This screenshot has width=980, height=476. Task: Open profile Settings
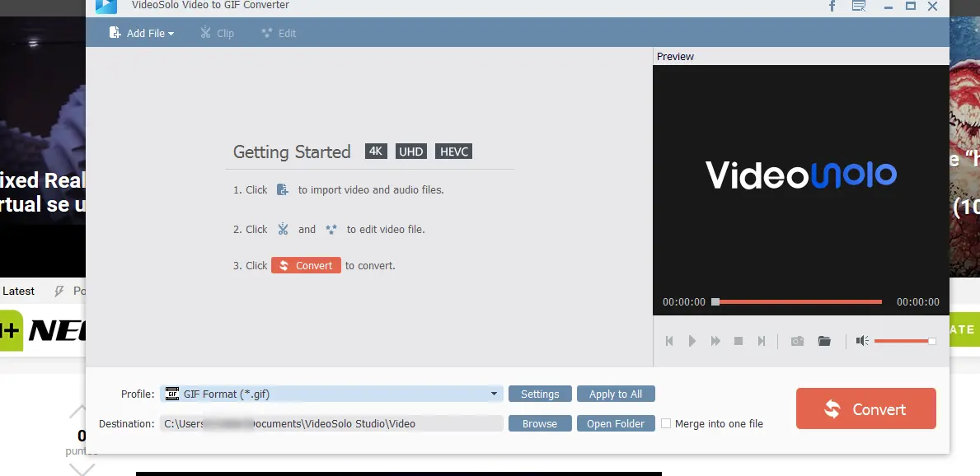point(540,394)
